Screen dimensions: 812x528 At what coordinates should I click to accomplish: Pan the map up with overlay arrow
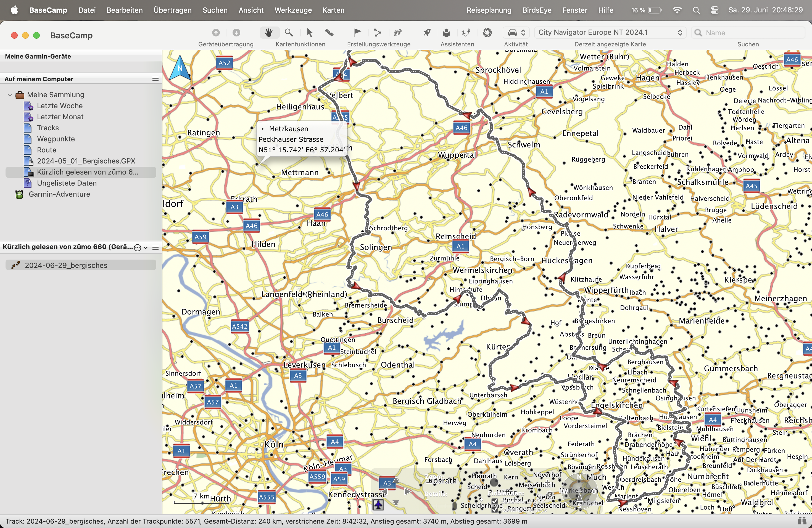[x=396, y=480]
